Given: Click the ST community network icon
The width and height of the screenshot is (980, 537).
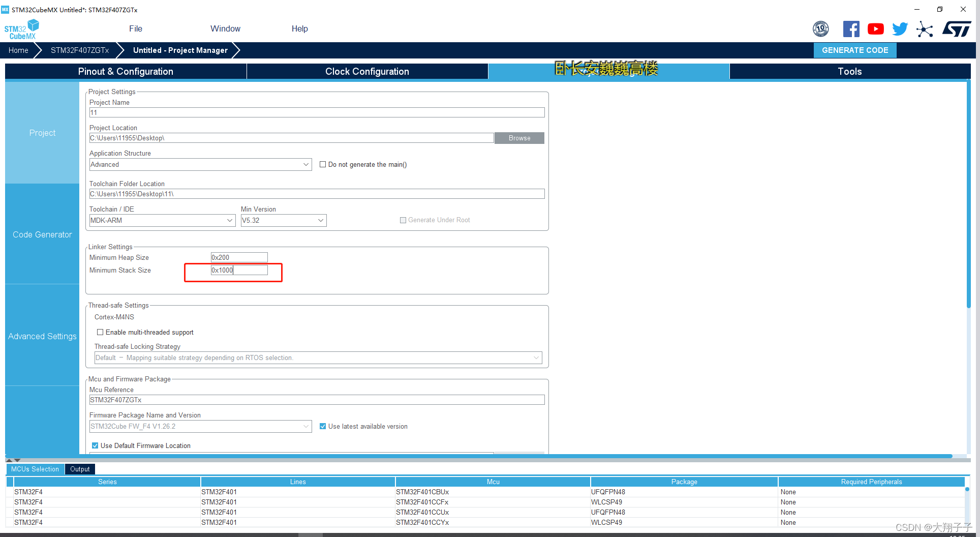Looking at the screenshot, I should point(925,29).
